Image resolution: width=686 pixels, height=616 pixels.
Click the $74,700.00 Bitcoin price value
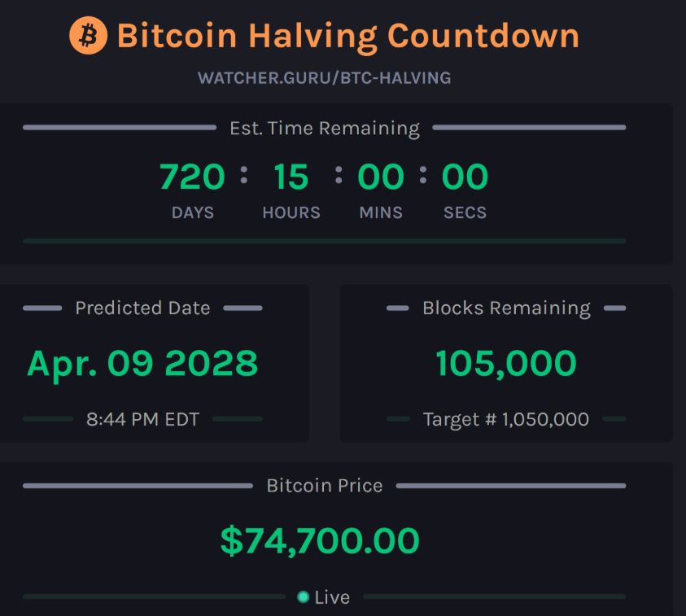[x=320, y=541]
